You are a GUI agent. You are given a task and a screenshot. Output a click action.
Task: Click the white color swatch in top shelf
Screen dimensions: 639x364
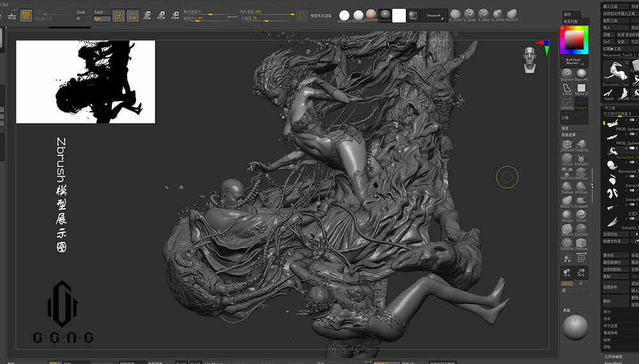click(399, 15)
